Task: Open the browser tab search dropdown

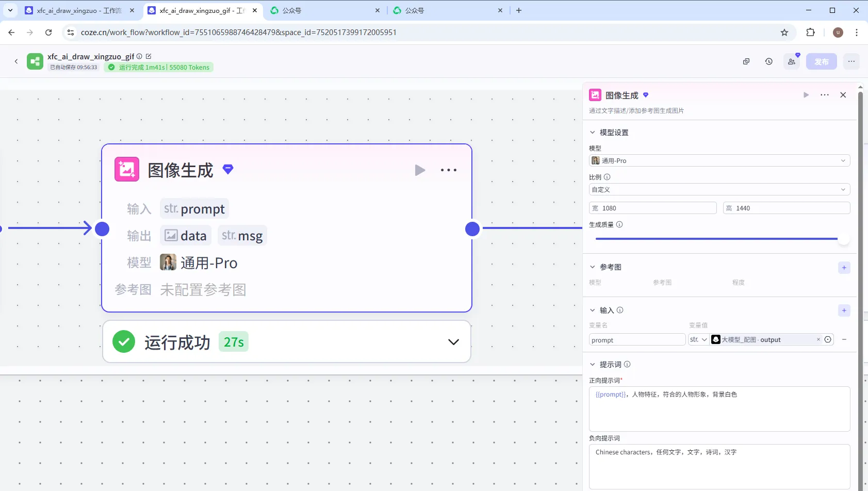Action: [10, 10]
